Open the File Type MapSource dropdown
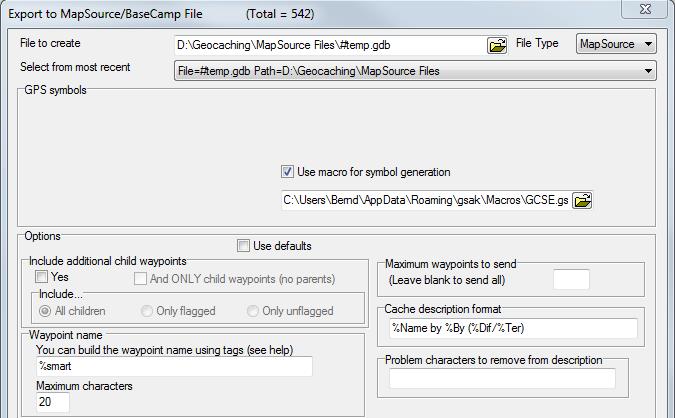 [x=616, y=44]
